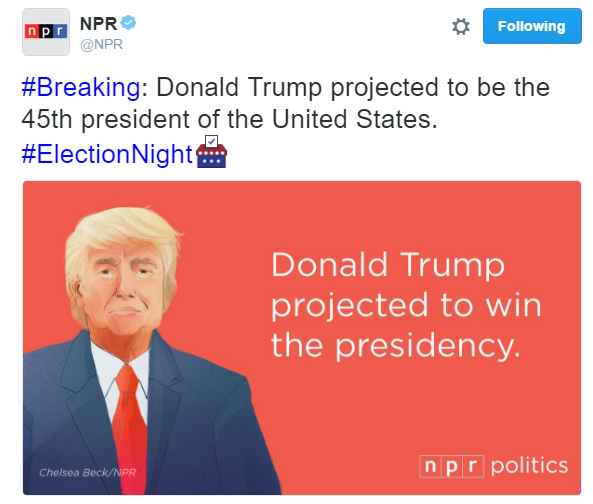Click the word 'politics' in the image
The image size is (593, 504).
(529, 466)
